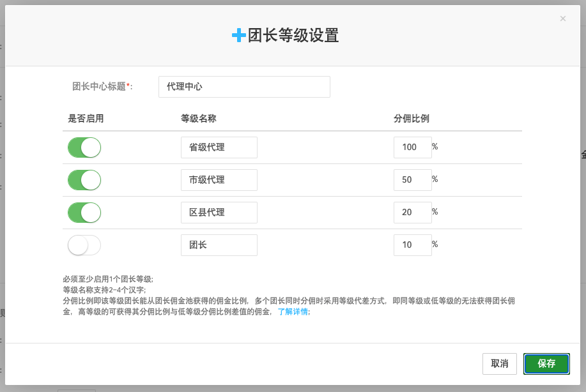This screenshot has height=392, width=586.
Task: Toggle the 区县代理 level switch
Action: point(84,213)
